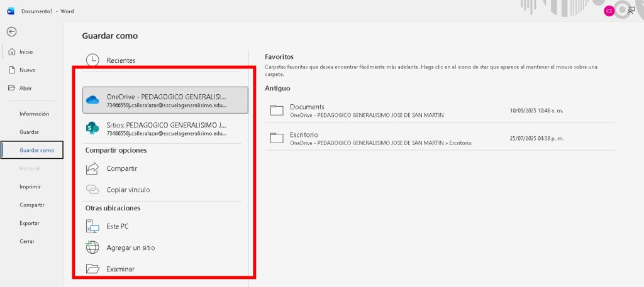This screenshot has width=644, height=287.
Task: Click the Compartir share arrow icon
Action: pyautogui.click(x=92, y=168)
